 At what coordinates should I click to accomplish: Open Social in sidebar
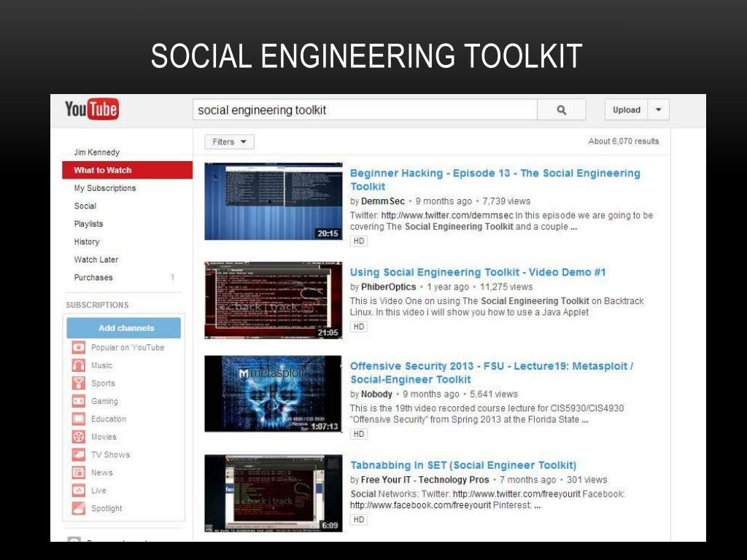85,206
